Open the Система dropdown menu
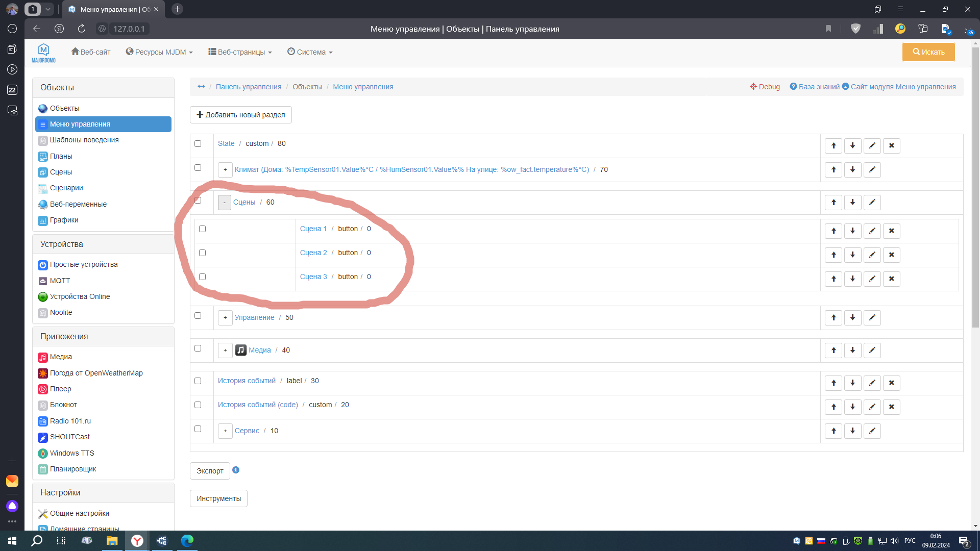 click(x=310, y=52)
